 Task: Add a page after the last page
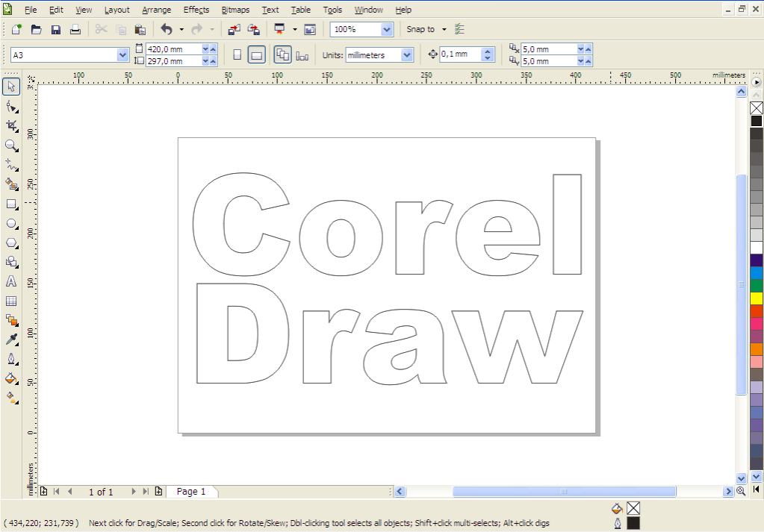[158, 492]
